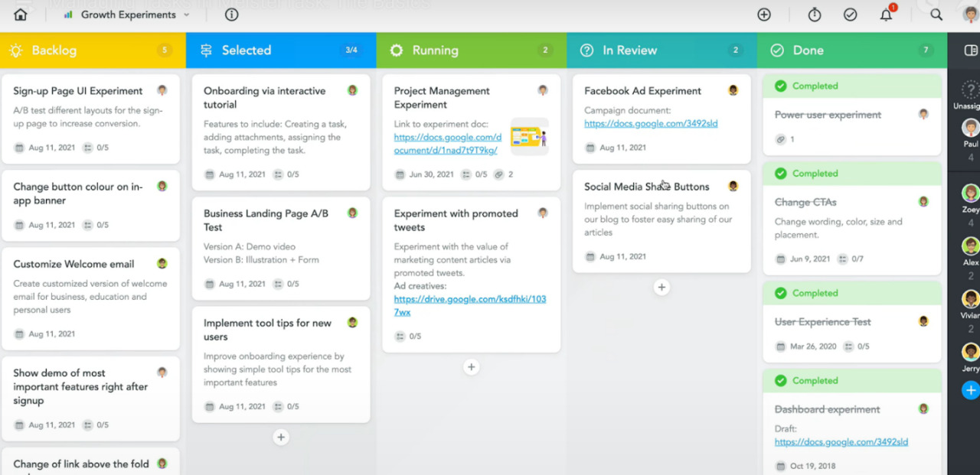This screenshot has width=980, height=475.
Task: Open the time tracking stopwatch icon
Action: point(815,15)
